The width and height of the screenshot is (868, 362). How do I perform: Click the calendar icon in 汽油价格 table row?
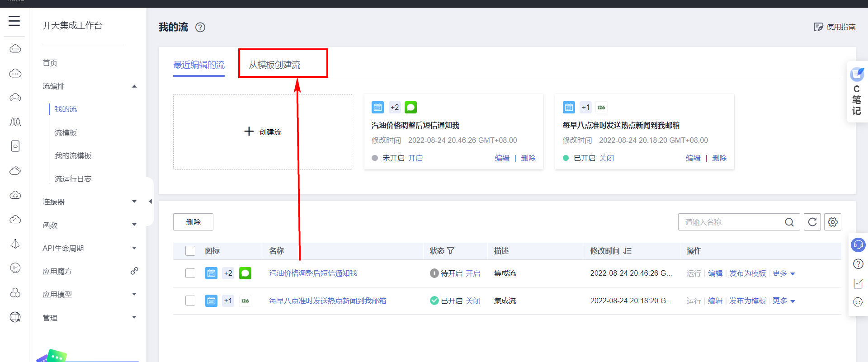(211, 273)
